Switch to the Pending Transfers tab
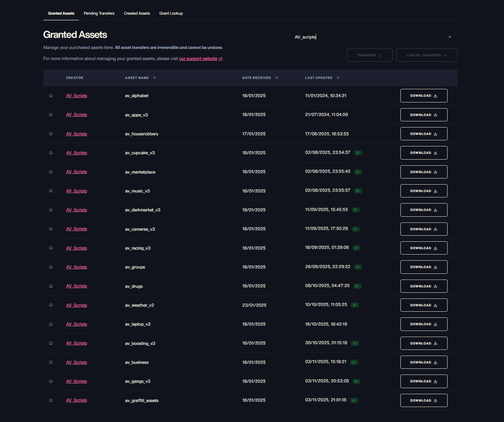The image size is (504, 422). point(99,14)
